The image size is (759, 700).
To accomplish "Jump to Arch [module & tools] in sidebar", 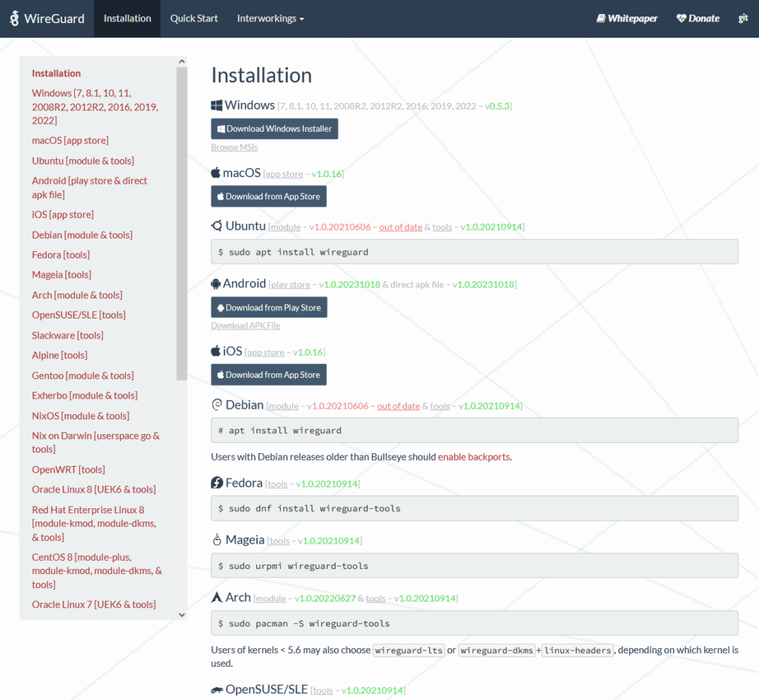I will point(77,295).
